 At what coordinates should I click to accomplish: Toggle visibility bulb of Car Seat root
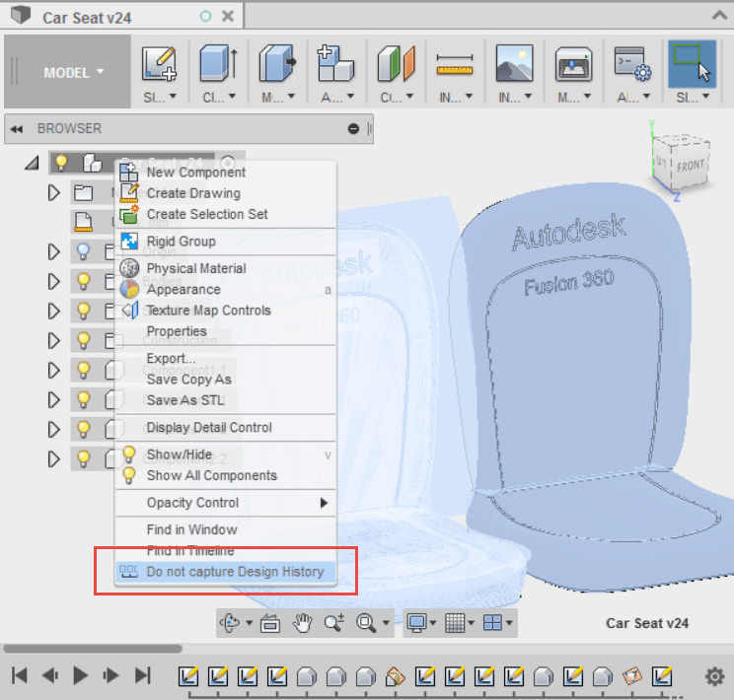61,163
